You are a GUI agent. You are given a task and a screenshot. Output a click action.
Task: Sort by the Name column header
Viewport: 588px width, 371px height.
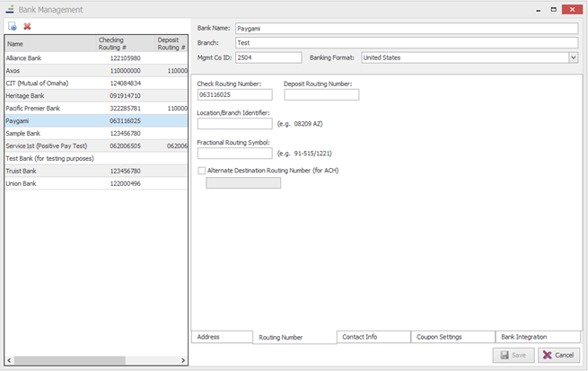point(50,43)
